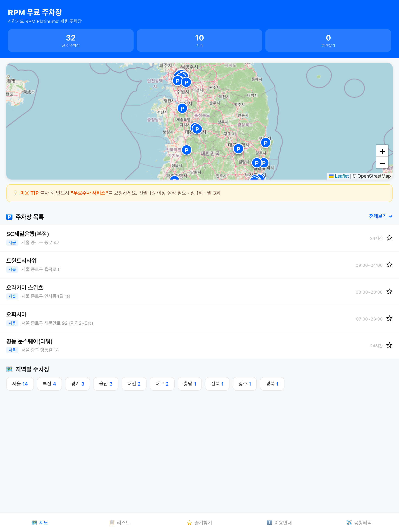Viewport: 399px width, 532px height.
Task: Open the 트윈트리타워 parking entry
Action: 199,265
